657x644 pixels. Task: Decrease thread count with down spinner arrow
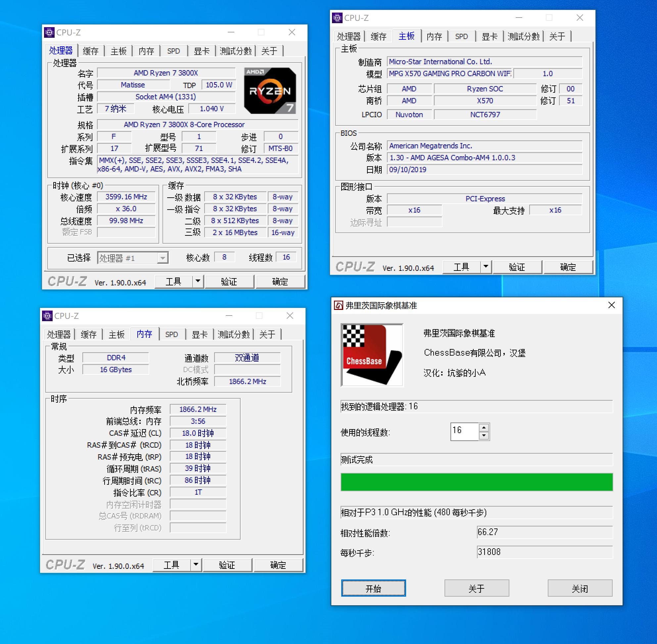[484, 436]
